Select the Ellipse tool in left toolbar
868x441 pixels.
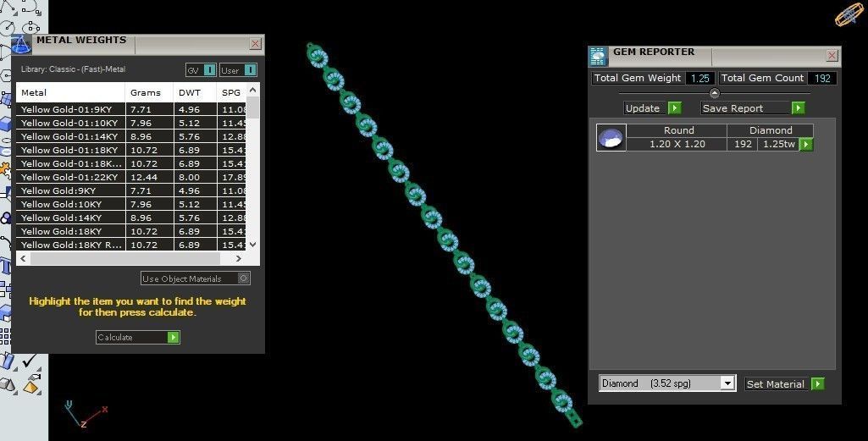point(31,27)
